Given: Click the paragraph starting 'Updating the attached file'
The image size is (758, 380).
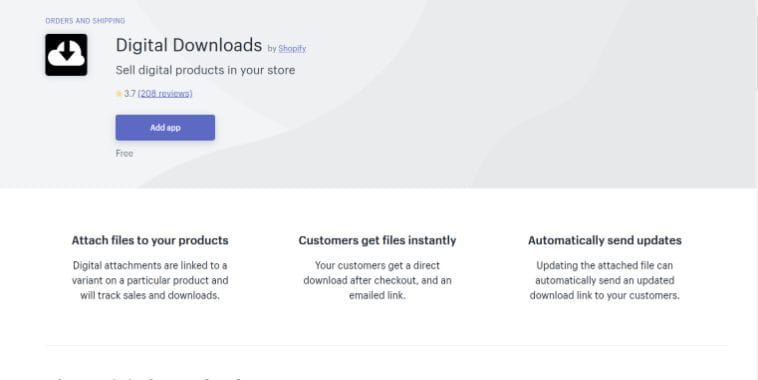Looking at the screenshot, I should (605, 280).
